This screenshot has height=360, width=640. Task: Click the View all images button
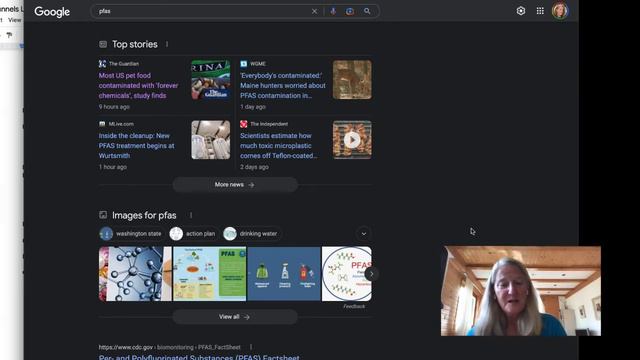point(235,317)
